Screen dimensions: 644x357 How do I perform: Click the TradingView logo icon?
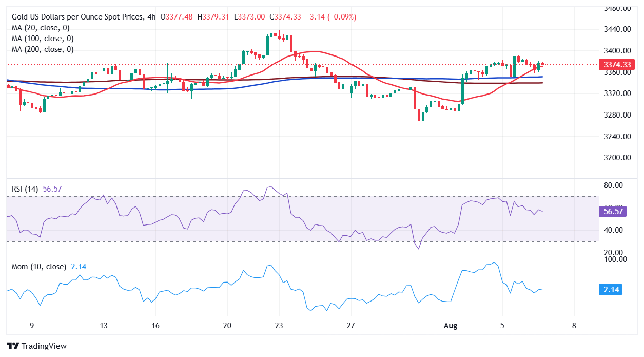tap(12, 346)
